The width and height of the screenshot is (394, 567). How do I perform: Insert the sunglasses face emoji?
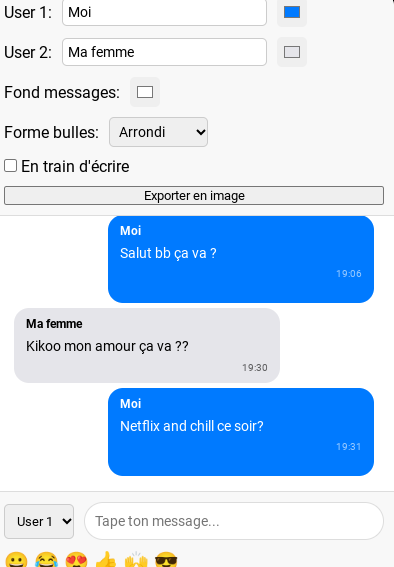click(166, 560)
